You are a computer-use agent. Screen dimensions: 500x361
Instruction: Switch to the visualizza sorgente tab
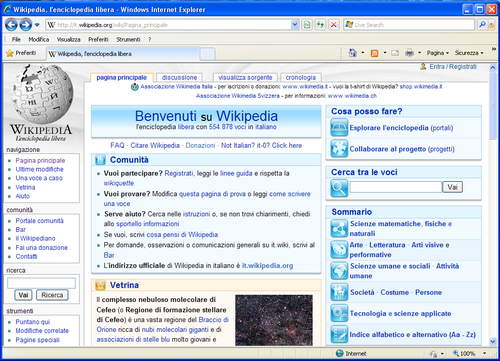pos(245,77)
